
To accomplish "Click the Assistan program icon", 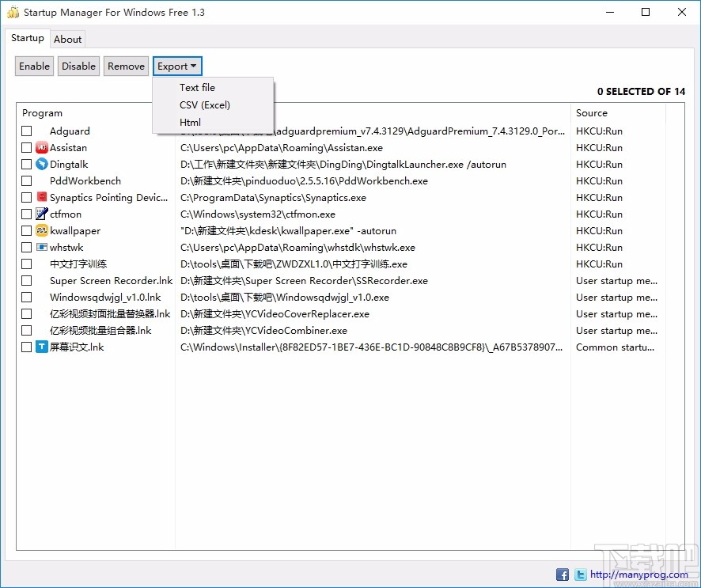I will 41,147.
